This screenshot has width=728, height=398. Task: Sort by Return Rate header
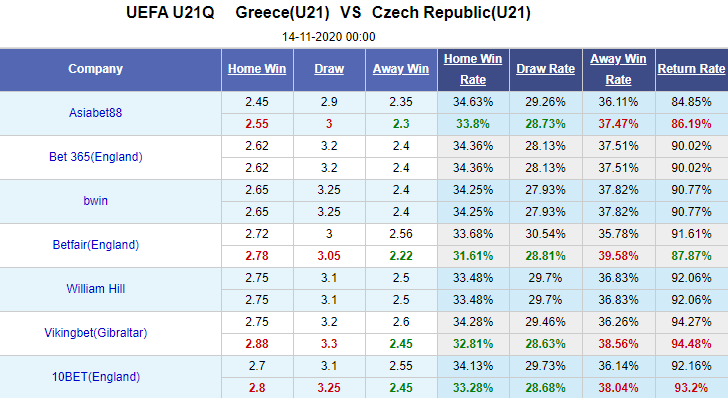click(691, 69)
